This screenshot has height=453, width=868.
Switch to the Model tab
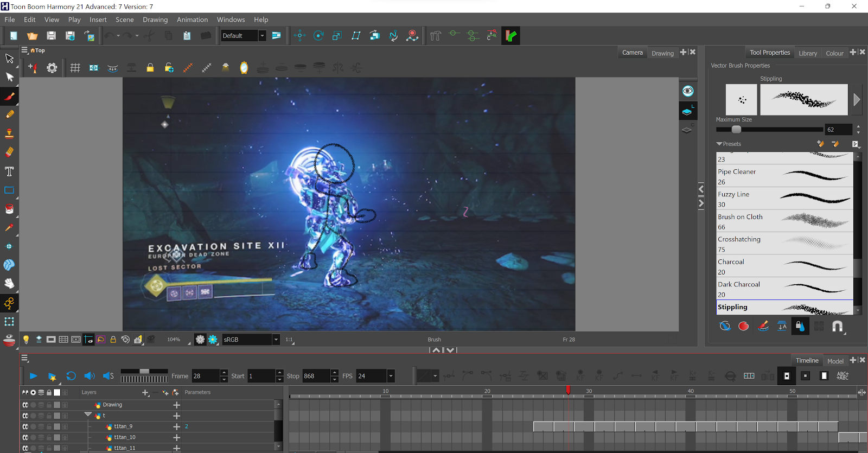[x=835, y=361]
